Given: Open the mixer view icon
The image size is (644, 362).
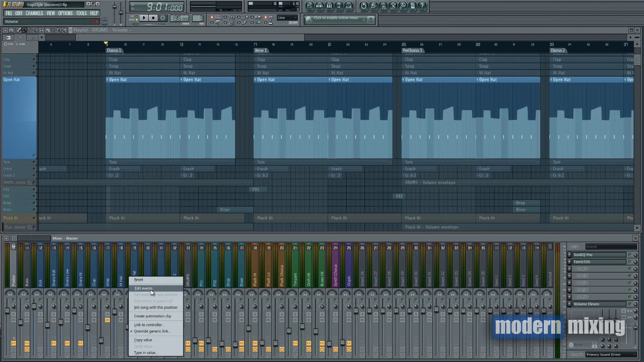Looking at the screenshot, I should pyautogui.click(x=349, y=6).
